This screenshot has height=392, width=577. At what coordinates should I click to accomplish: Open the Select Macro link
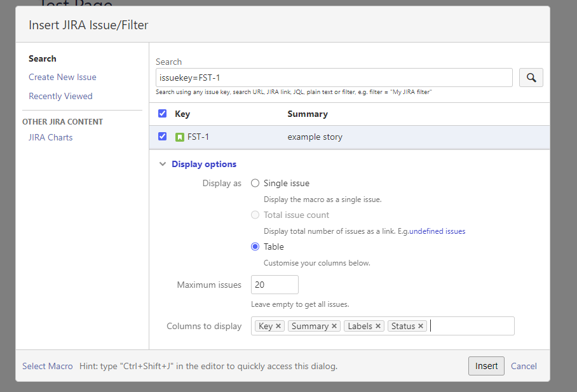pyautogui.click(x=48, y=366)
